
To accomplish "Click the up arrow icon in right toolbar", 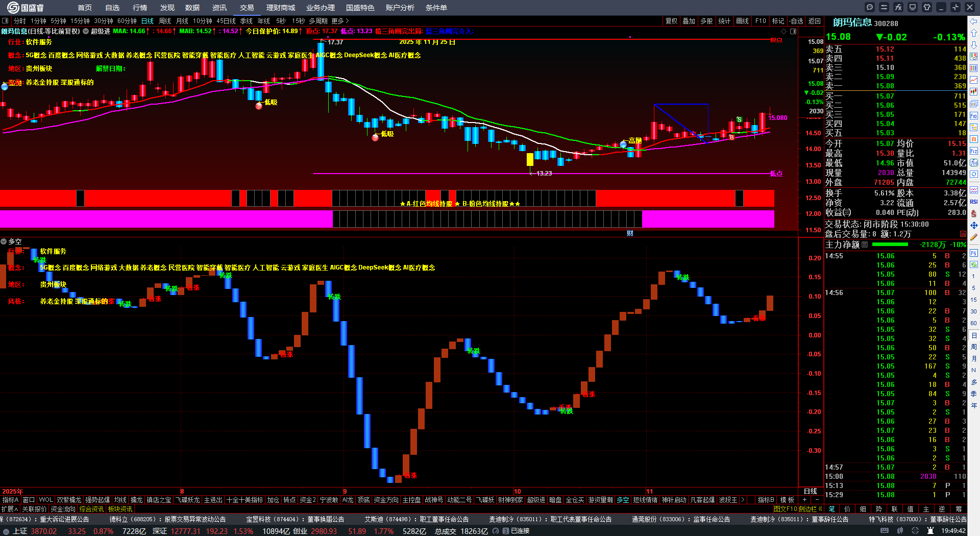I will pyautogui.click(x=974, y=33).
